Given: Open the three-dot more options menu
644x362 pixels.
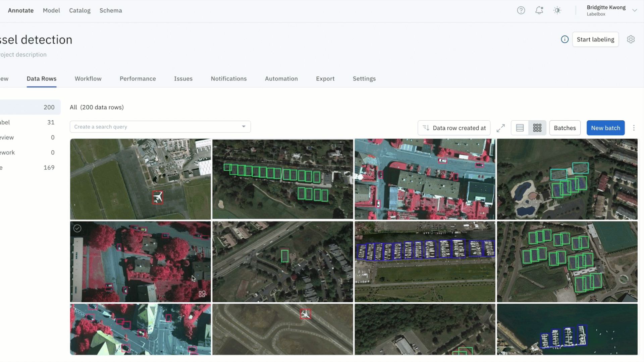Looking at the screenshot, I should pos(634,128).
